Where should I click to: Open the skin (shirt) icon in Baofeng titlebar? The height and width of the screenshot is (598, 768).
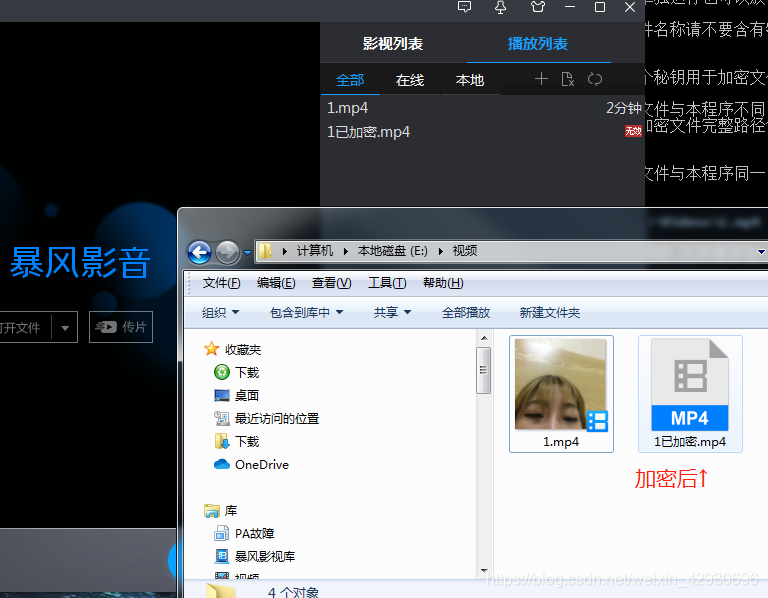[x=537, y=7]
